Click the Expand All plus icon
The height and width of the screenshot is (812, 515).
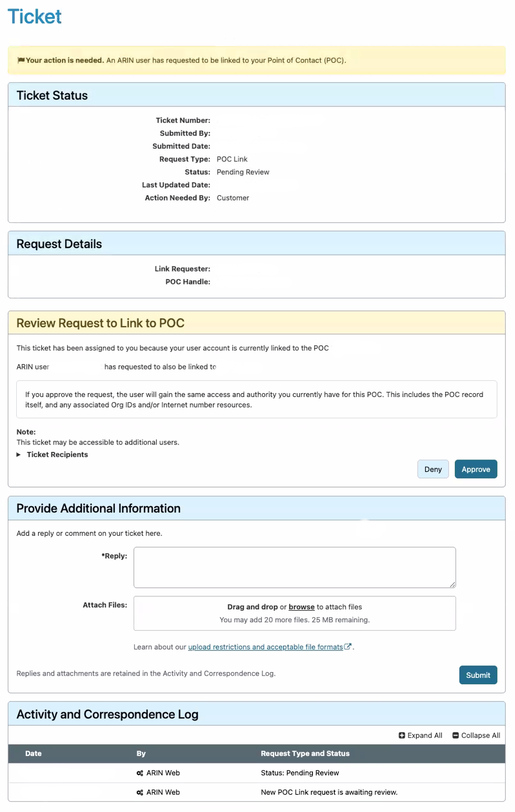coord(402,735)
